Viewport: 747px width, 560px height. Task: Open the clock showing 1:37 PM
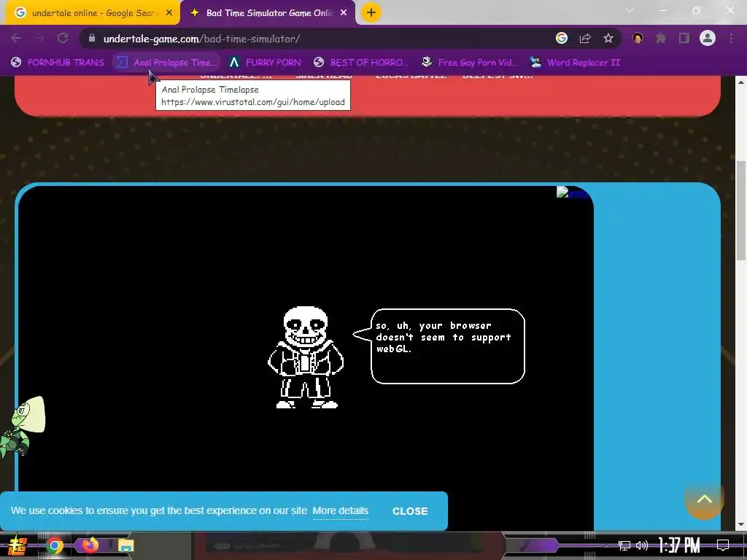679,545
